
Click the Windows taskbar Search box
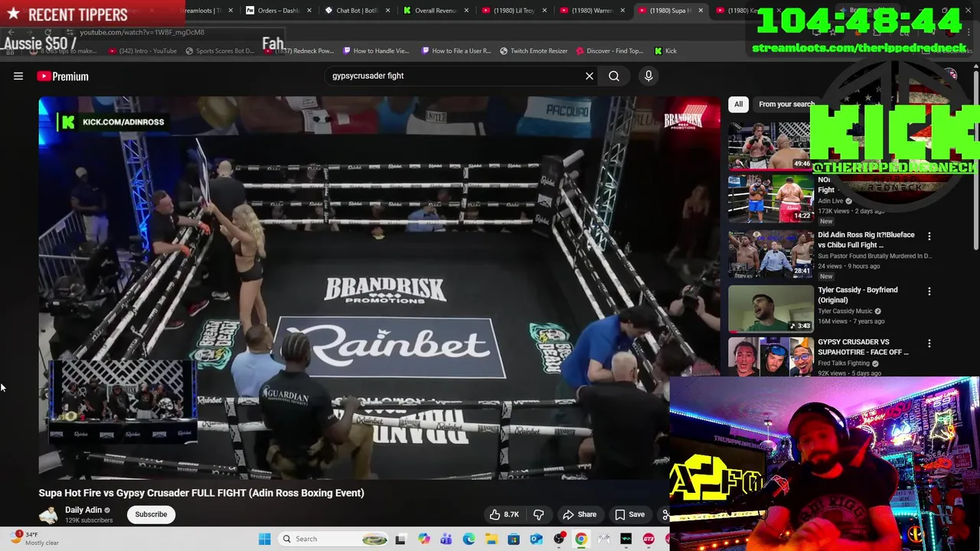333,539
